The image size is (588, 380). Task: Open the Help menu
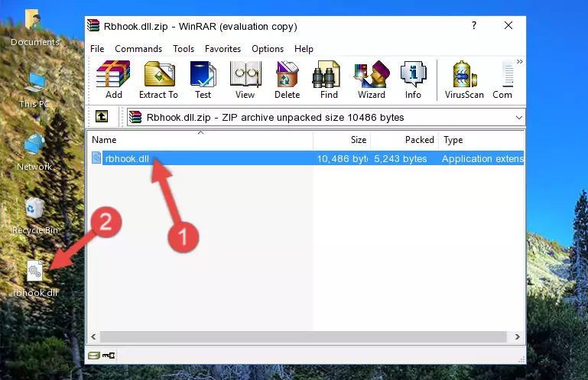pyautogui.click(x=304, y=49)
